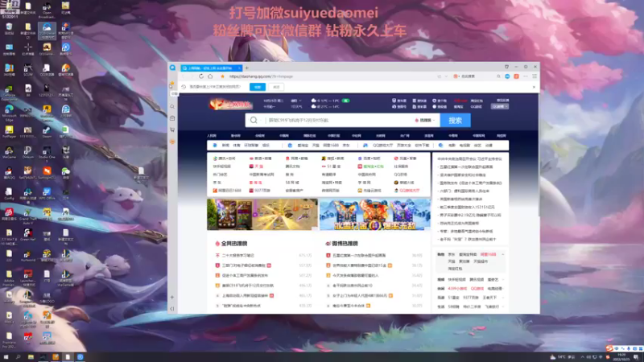This screenshot has width=644, height=362.
Task: Select the Steam desktop icon
Action: 47,132
